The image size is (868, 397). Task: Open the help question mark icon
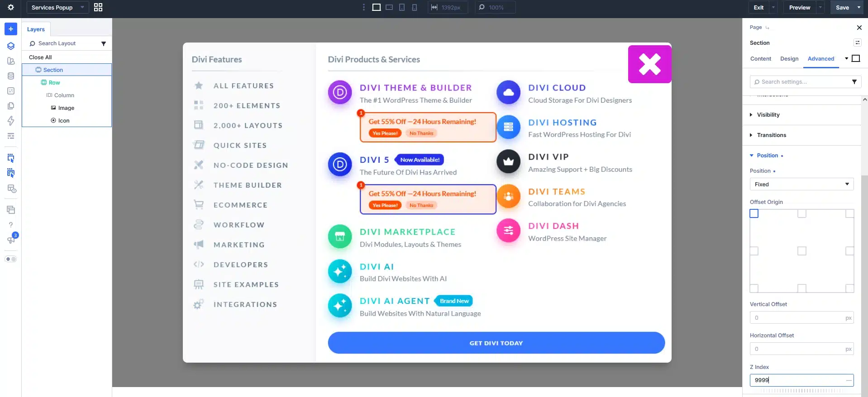[x=11, y=225]
